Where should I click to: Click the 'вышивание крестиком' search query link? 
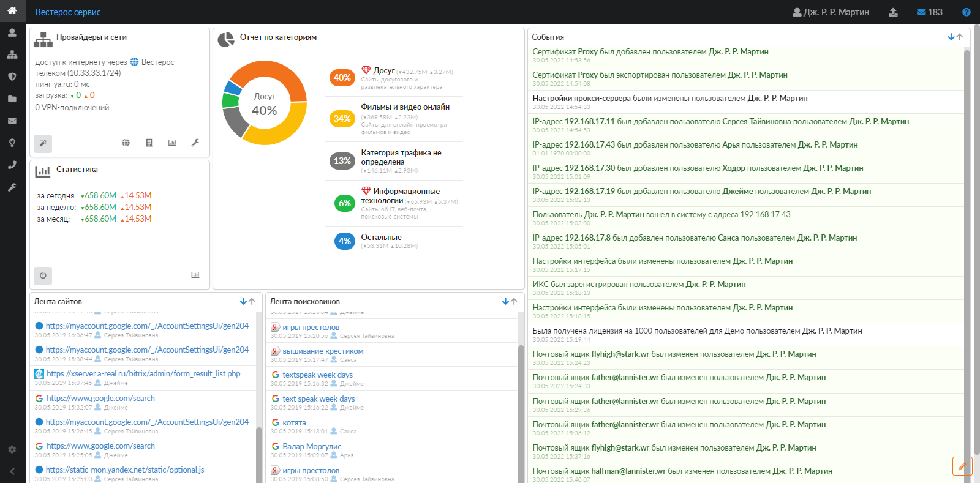click(x=323, y=351)
